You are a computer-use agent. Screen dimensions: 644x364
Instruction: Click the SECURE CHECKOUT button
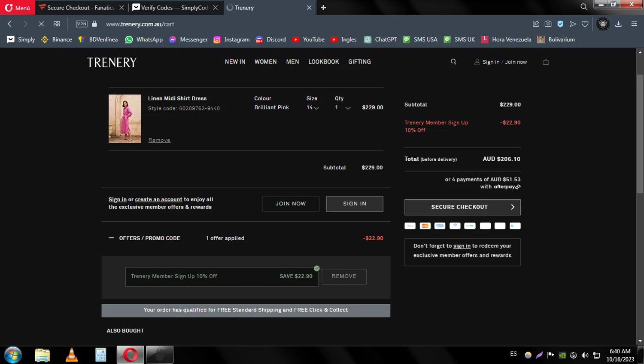[x=462, y=207]
